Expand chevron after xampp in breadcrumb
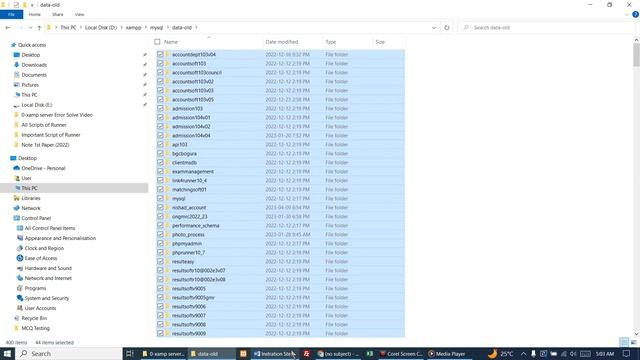The height and width of the screenshot is (360, 640). pos(145,28)
